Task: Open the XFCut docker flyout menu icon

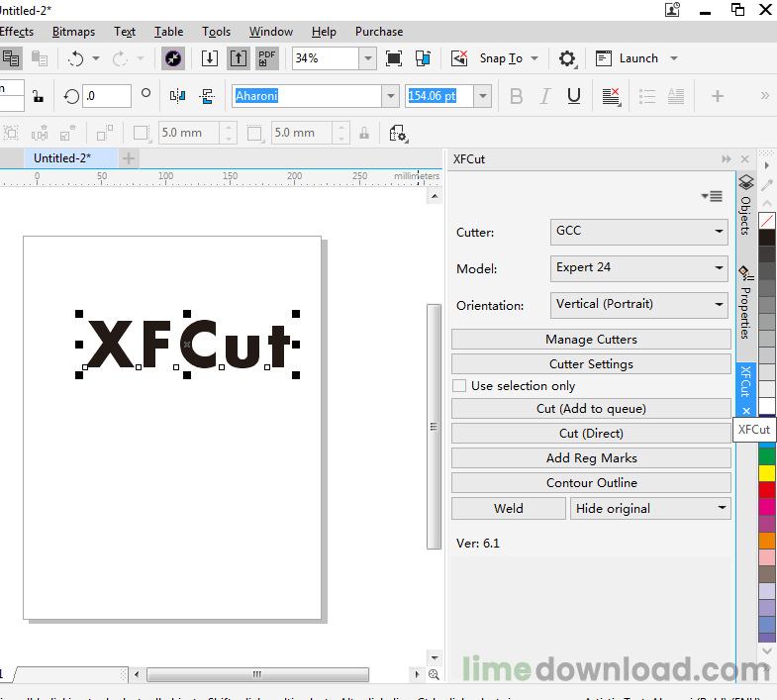Action: point(711,196)
